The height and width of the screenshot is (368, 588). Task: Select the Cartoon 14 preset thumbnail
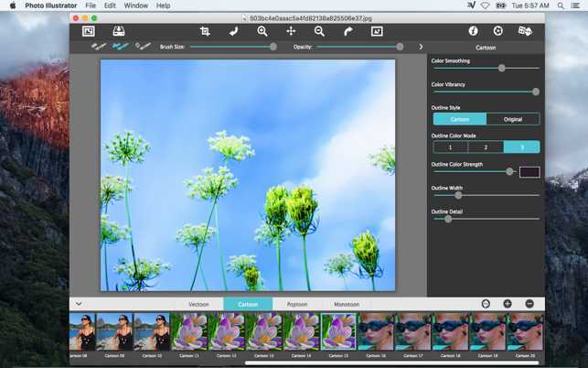(x=301, y=332)
